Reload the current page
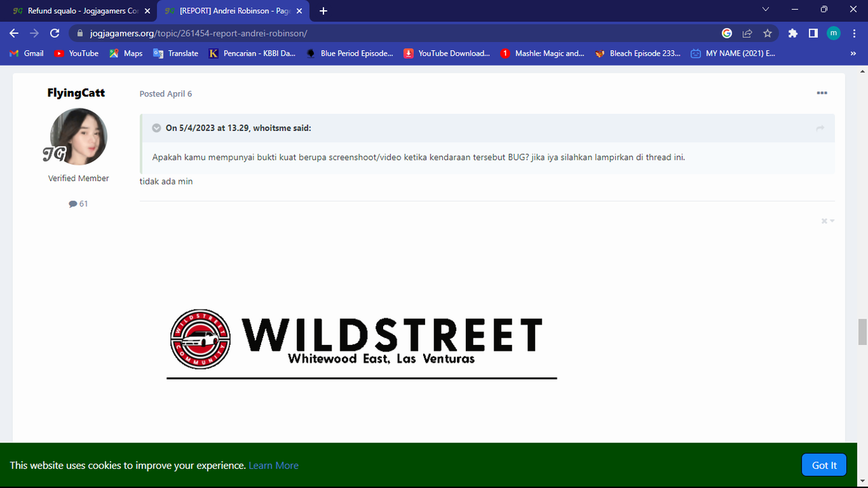 pos(55,33)
